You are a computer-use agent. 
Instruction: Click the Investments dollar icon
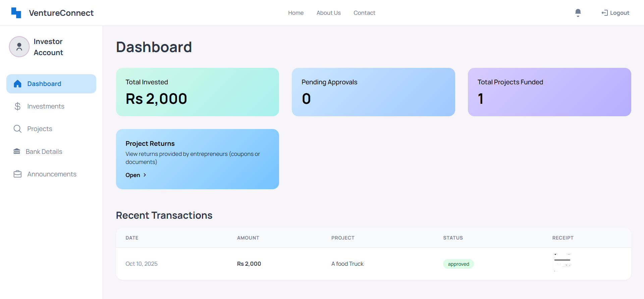(x=17, y=106)
